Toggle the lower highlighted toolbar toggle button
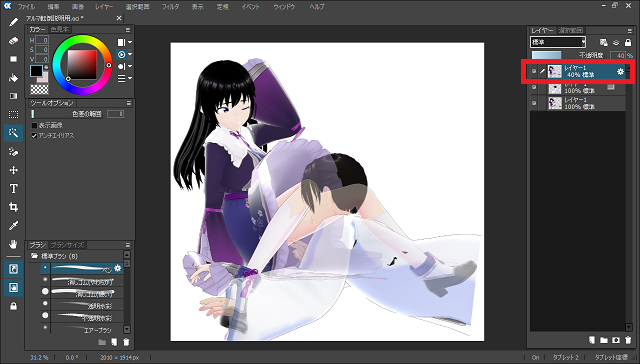Viewport: 640px width, 364px height. coord(13,288)
